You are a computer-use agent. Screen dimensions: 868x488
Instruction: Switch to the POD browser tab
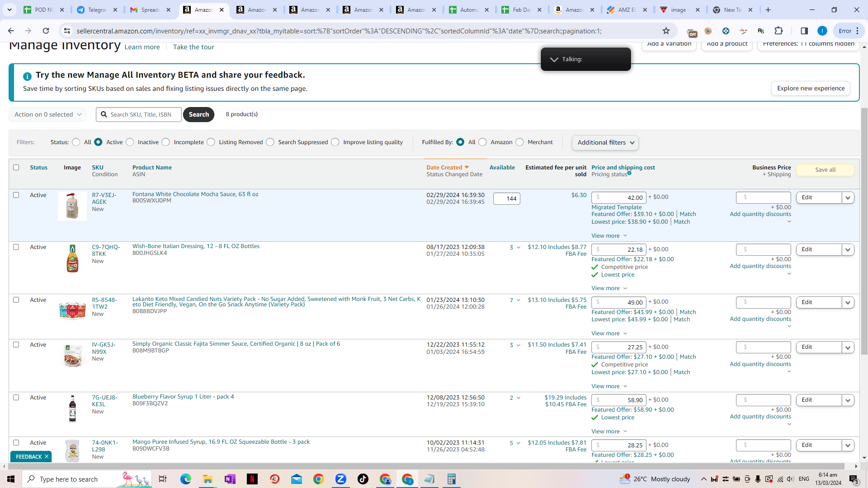coord(44,9)
